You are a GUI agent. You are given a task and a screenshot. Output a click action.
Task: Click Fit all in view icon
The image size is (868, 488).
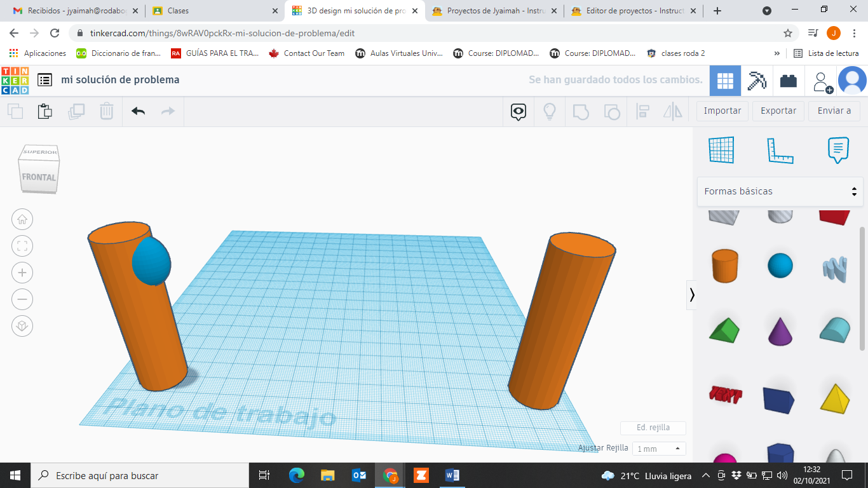coord(22,247)
